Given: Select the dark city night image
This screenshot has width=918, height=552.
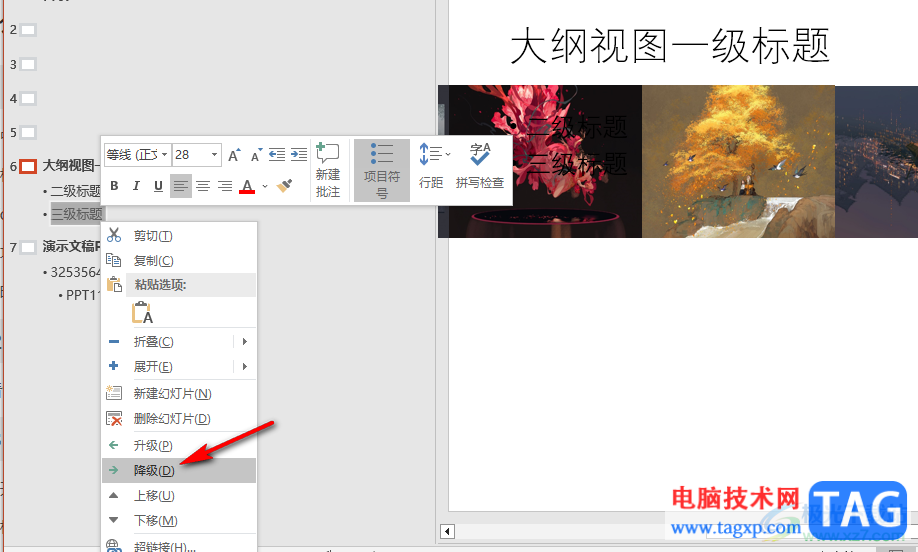Looking at the screenshot, I should coord(876,162).
